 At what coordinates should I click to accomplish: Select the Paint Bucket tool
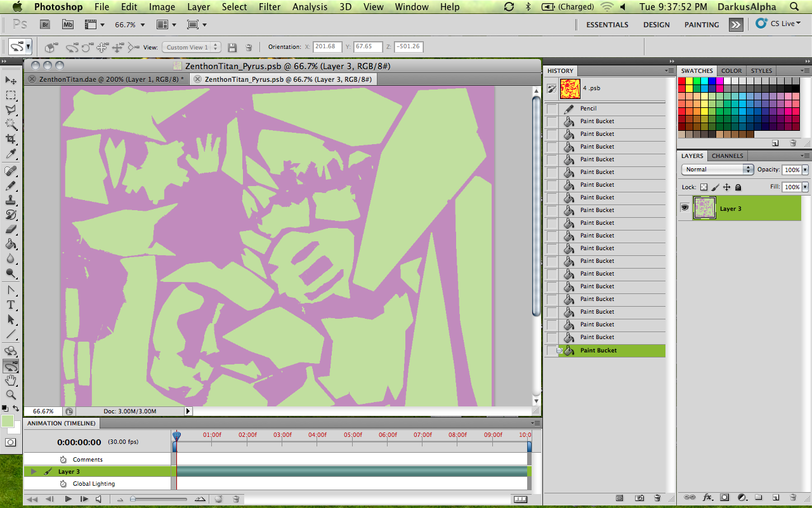point(11,244)
